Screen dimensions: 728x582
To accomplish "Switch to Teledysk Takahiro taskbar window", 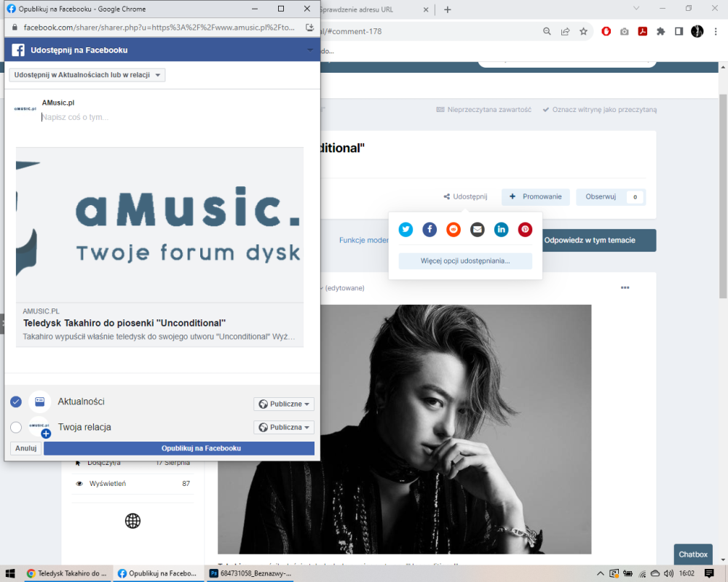I will pos(67,573).
